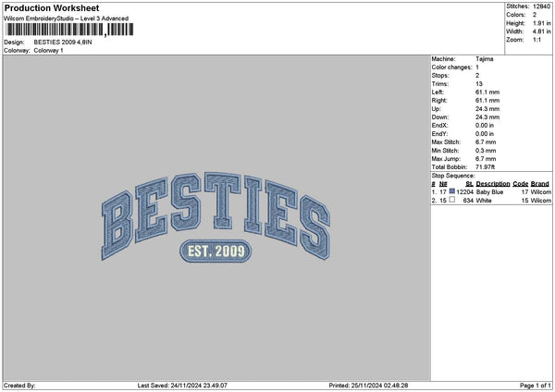Click the White description text
The image size is (555, 392).
484,201
